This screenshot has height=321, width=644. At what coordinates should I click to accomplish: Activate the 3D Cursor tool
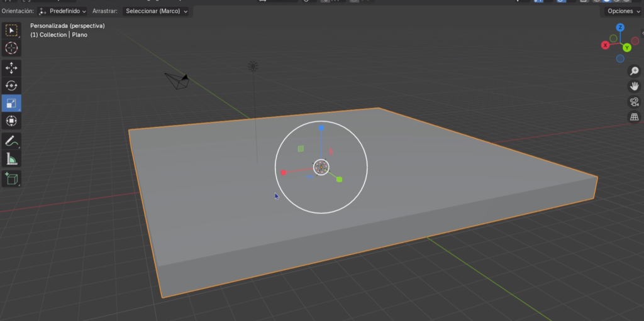coord(11,48)
